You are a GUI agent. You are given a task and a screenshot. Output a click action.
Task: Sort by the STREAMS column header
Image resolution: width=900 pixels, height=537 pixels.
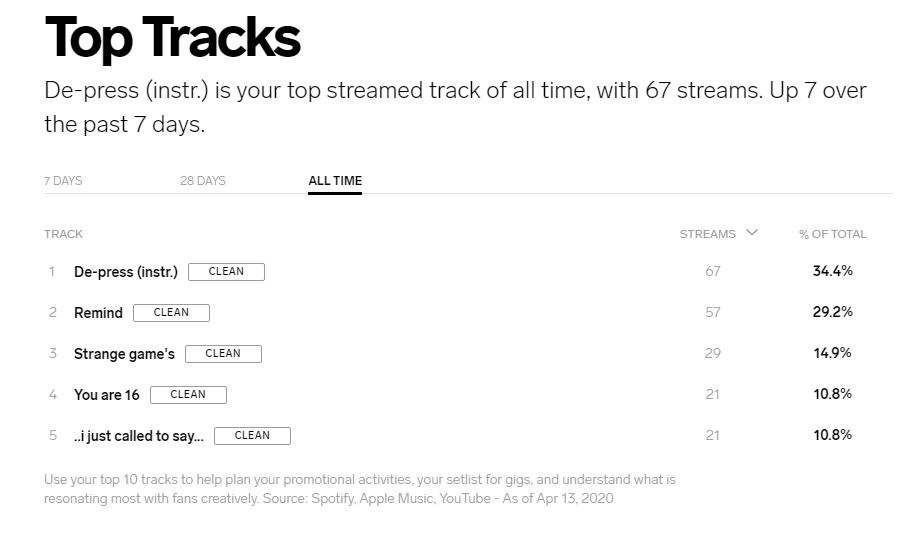(707, 234)
